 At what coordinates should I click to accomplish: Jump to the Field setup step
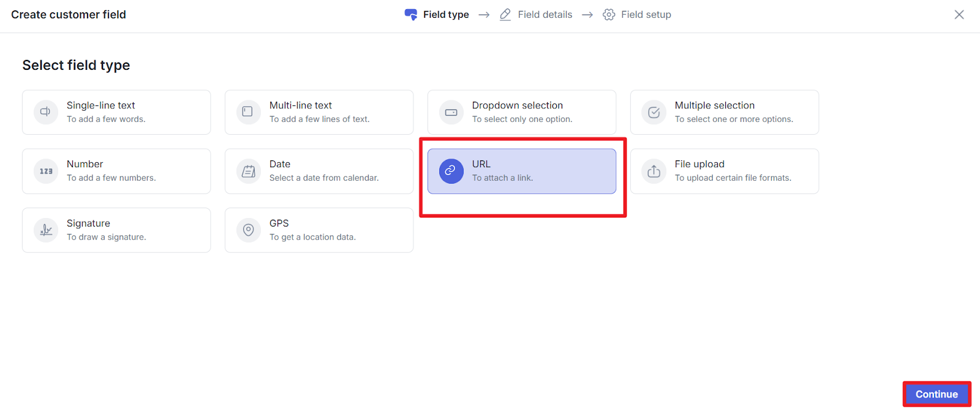646,15
